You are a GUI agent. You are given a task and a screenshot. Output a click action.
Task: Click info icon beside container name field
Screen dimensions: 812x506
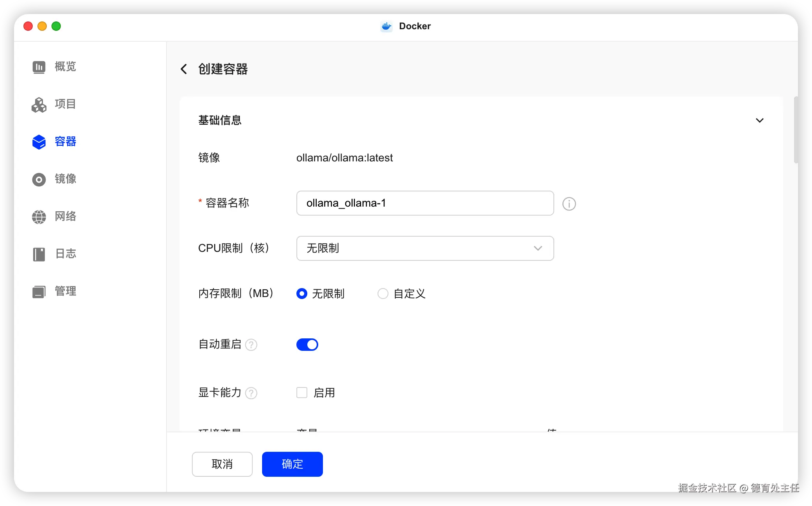(x=569, y=204)
